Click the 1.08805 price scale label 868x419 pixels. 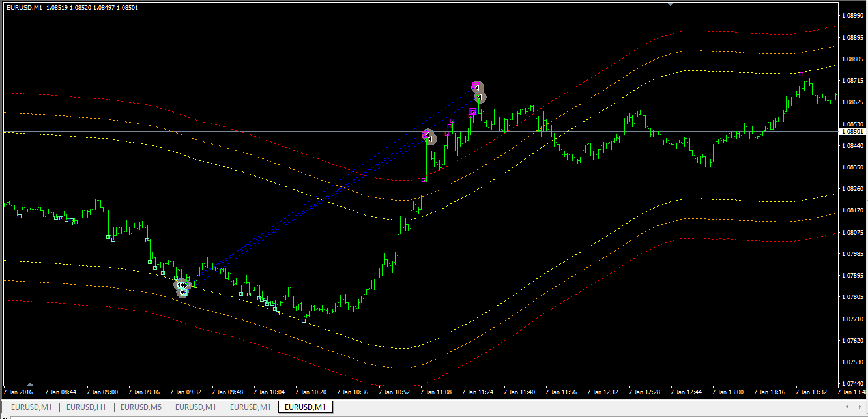(852, 59)
